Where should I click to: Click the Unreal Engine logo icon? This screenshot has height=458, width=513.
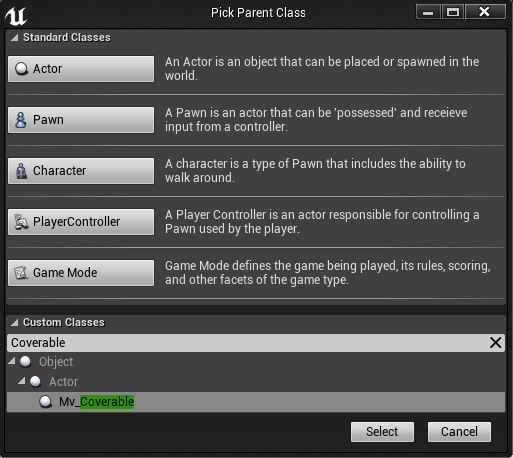click(x=15, y=15)
